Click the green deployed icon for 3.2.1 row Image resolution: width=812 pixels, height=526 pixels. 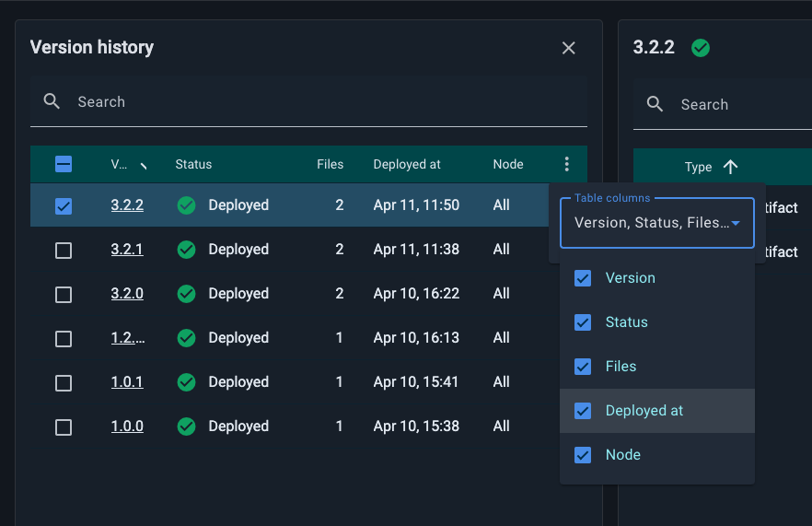pos(186,250)
